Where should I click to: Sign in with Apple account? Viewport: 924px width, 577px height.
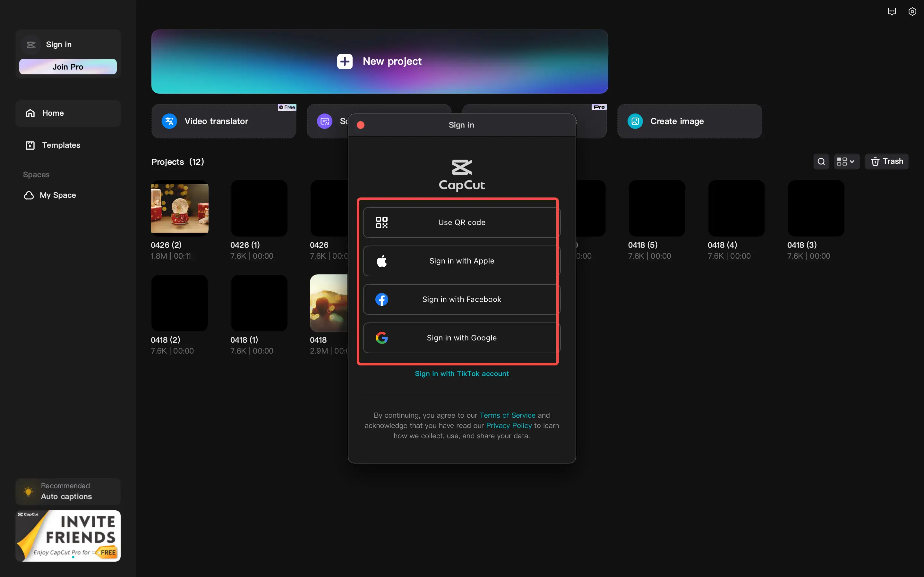[x=462, y=261]
